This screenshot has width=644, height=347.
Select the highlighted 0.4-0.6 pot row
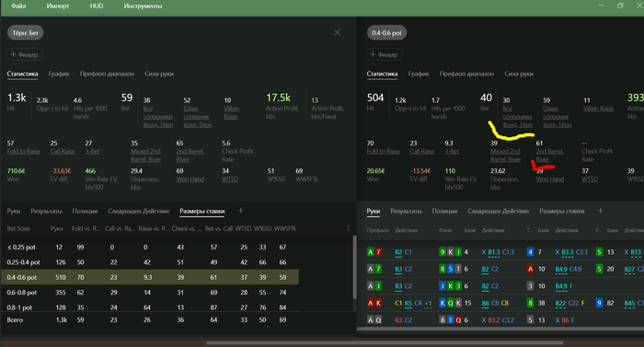150,278
